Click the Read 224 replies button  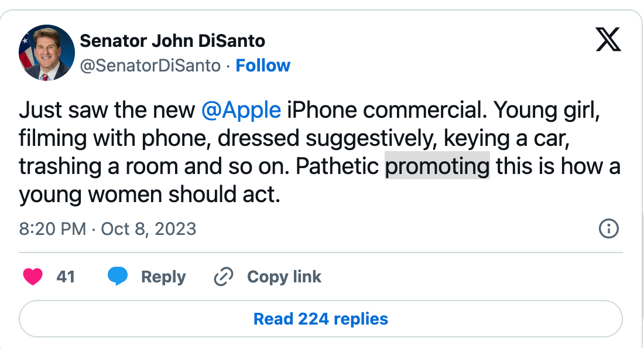click(x=321, y=319)
